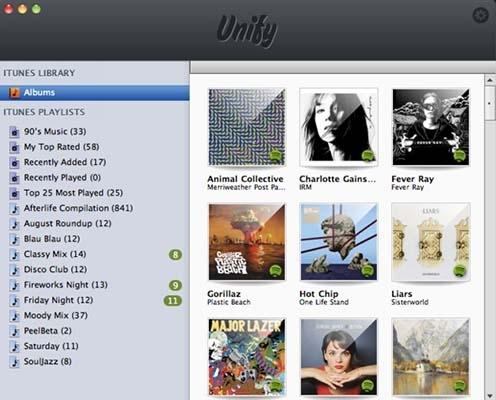Screen dimensions: 496x400
Task: Click green 11 badge next to Friday Night
Action: coord(173,301)
